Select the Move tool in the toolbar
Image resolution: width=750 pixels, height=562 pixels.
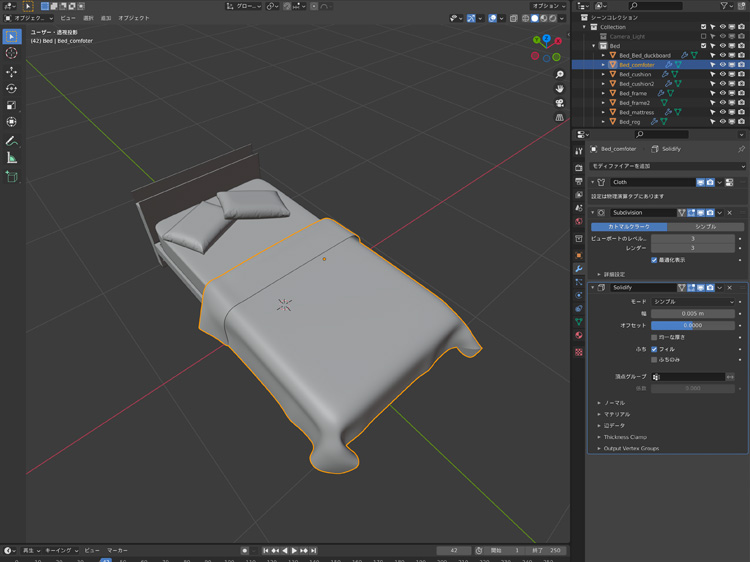click(x=12, y=72)
